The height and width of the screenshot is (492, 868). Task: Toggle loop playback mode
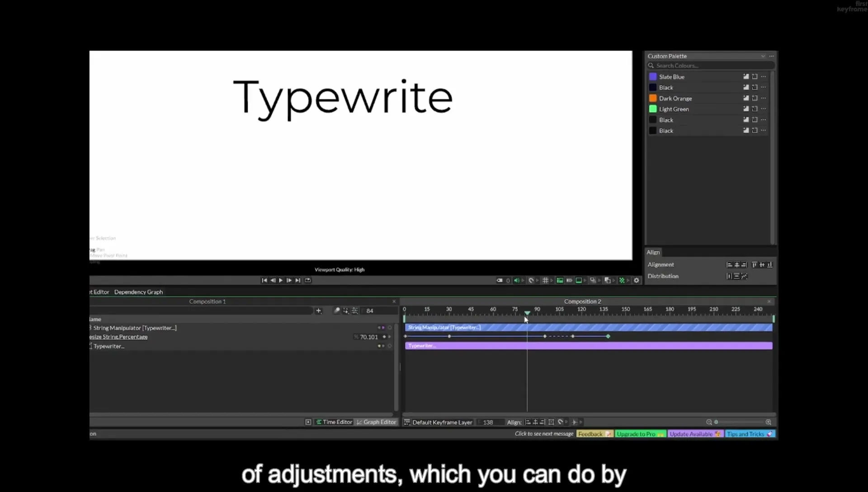[x=308, y=280]
